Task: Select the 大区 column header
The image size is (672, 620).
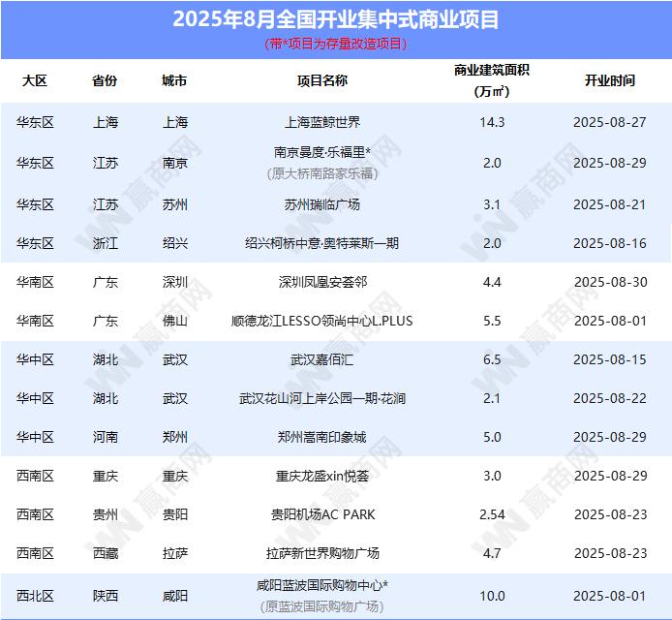Action: pos(35,80)
